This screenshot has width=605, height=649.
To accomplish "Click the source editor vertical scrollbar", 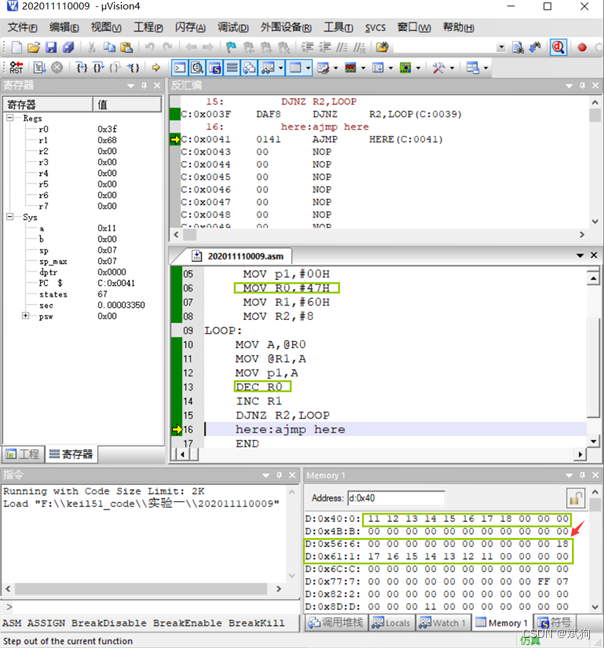I will [593, 360].
